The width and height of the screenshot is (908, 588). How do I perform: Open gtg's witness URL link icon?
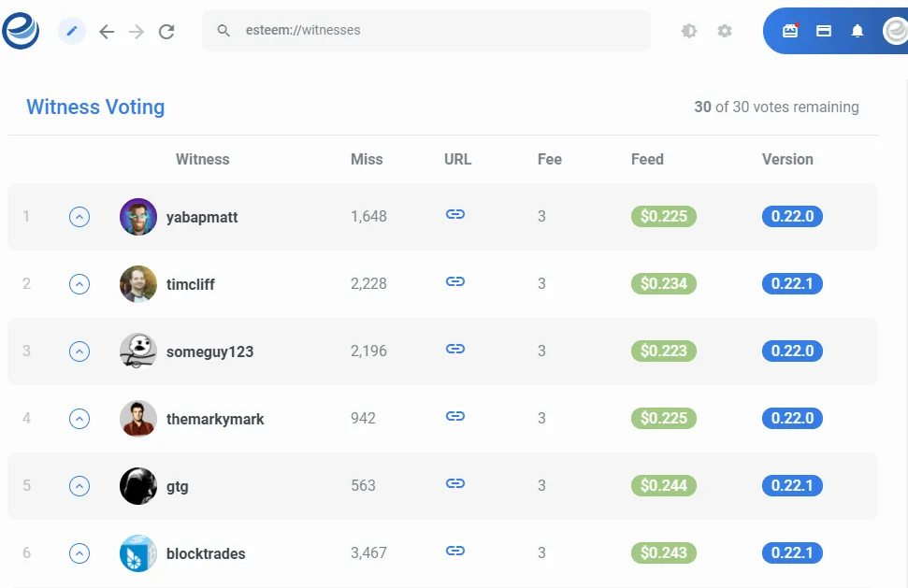tap(455, 483)
